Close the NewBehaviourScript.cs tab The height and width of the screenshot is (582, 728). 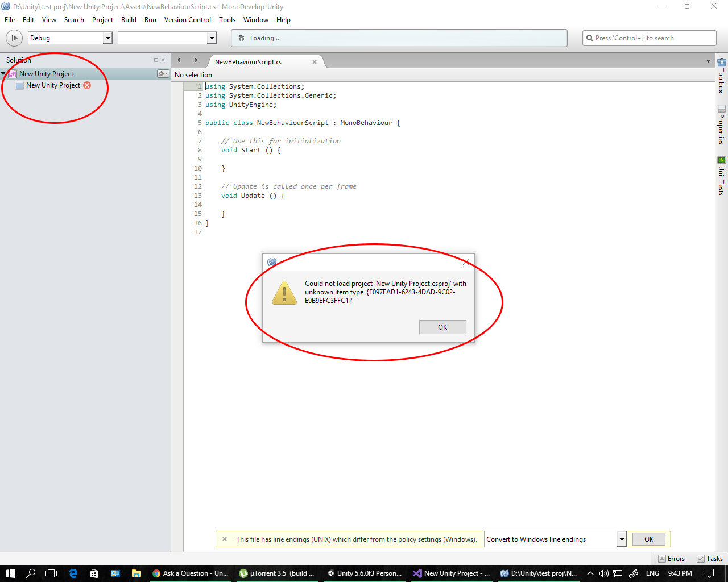(314, 62)
